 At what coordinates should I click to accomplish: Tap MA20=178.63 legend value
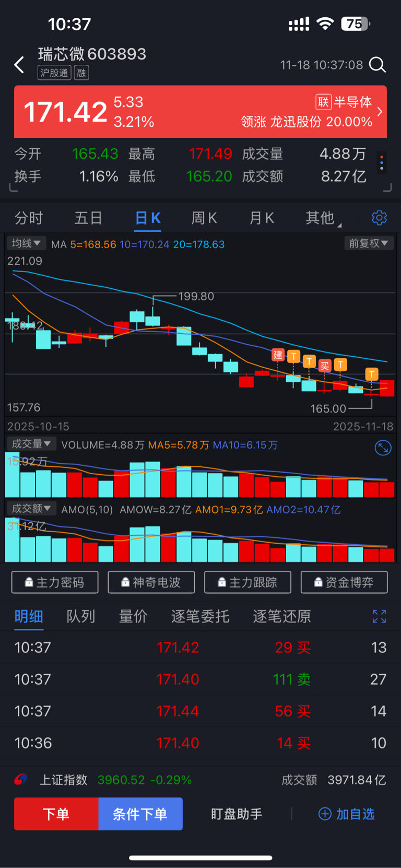(198, 244)
